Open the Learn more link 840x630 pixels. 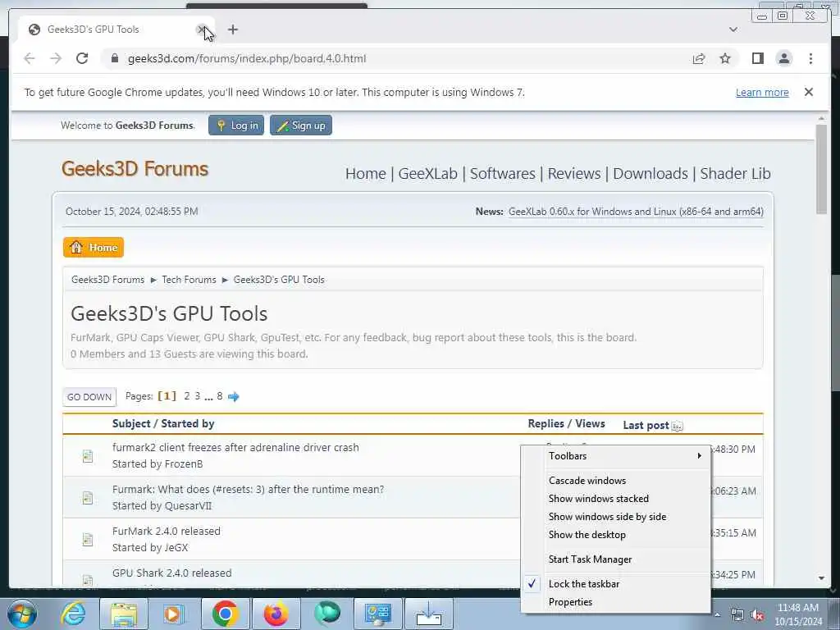click(762, 92)
